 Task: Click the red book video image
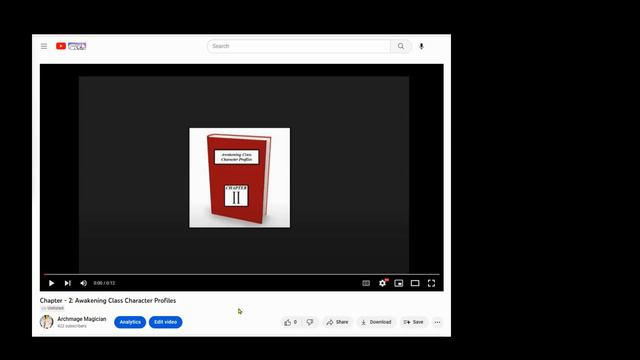[240, 178]
